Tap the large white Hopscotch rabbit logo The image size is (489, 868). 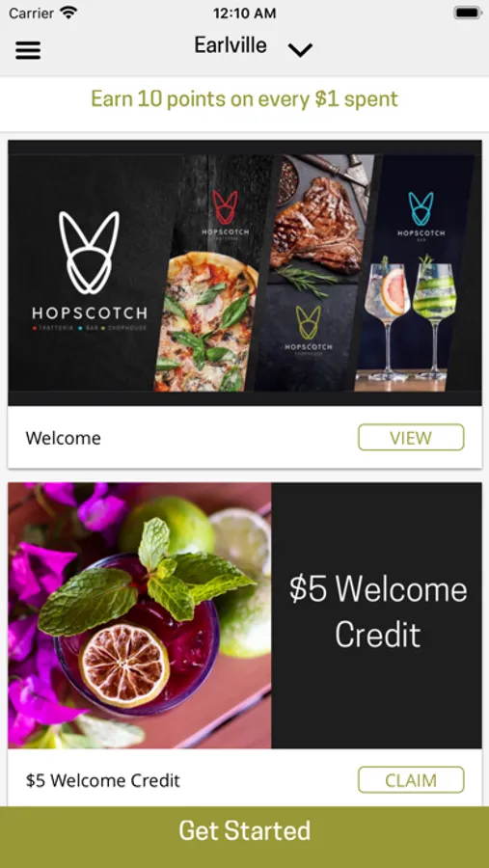click(89, 253)
